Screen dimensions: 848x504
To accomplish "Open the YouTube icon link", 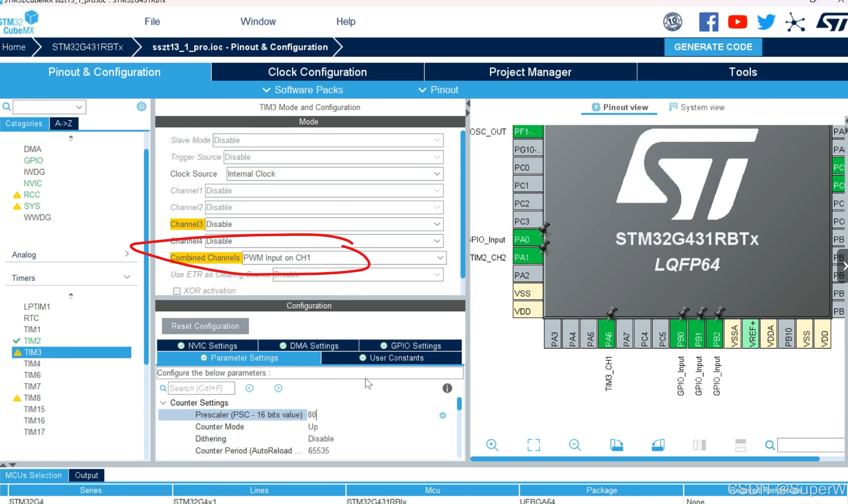I will pyautogui.click(x=737, y=22).
